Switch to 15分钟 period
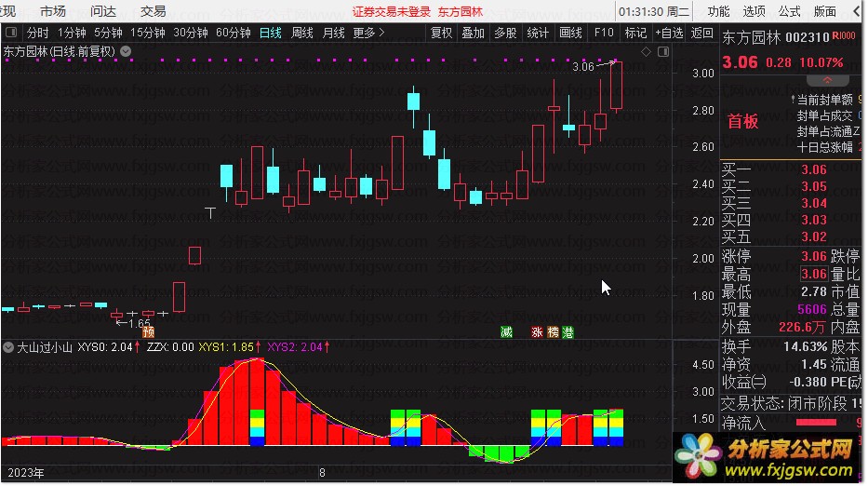 tap(147, 33)
